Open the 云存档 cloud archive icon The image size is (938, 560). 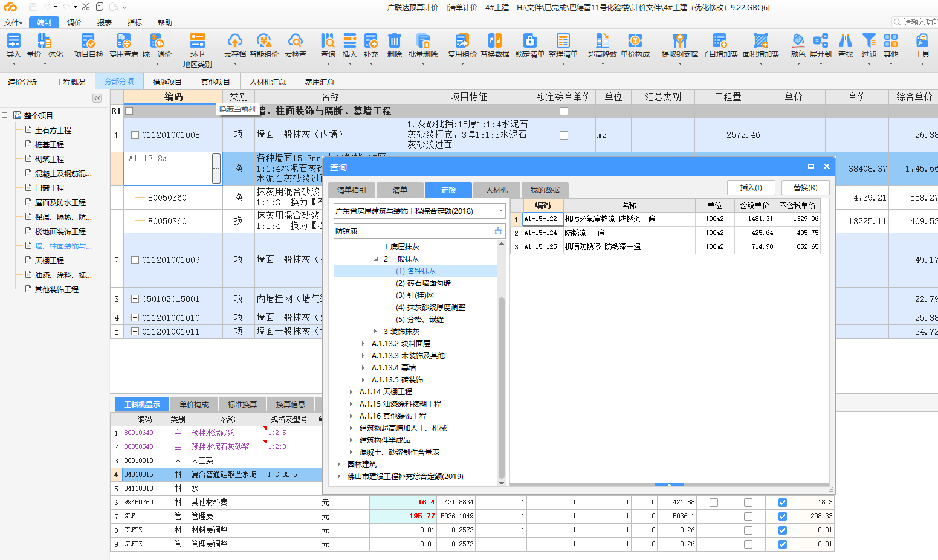(x=234, y=41)
